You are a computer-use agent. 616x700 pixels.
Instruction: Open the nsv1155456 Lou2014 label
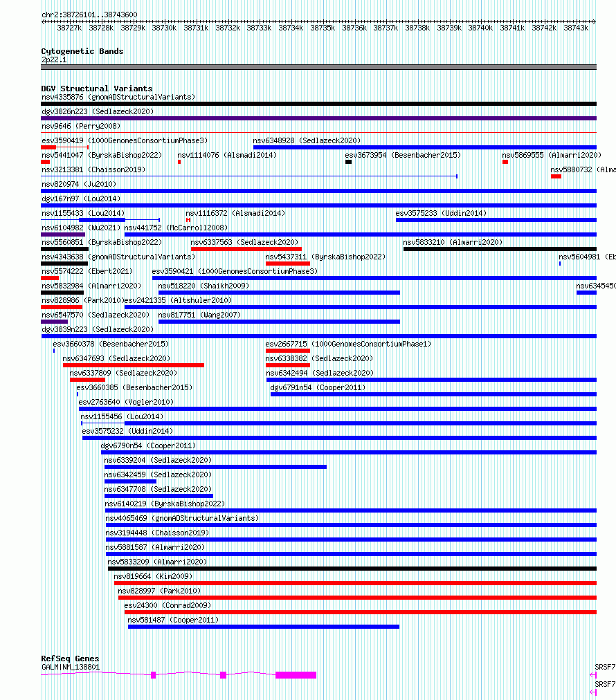click(122, 416)
